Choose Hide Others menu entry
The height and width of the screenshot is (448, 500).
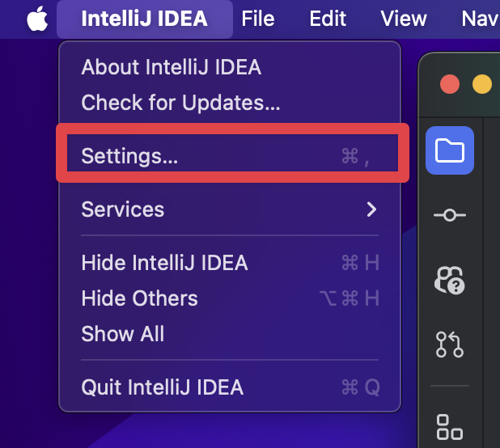pyautogui.click(x=140, y=298)
